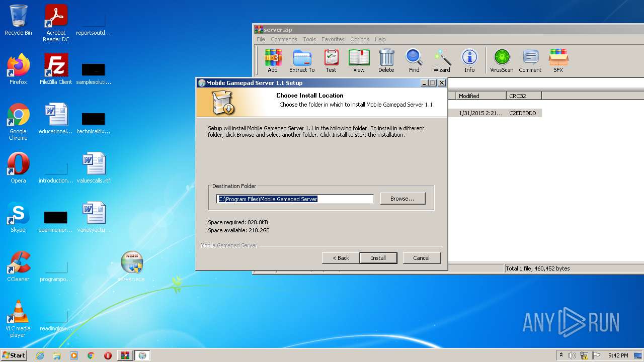This screenshot has width=644, height=362.
Task: Click the volume speaker tray icon
Action: coord(572,355)
